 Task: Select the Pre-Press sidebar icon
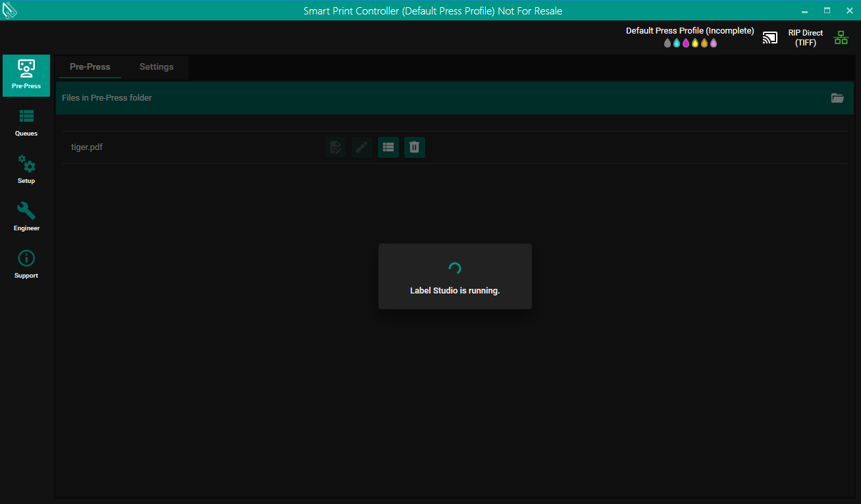26,75
